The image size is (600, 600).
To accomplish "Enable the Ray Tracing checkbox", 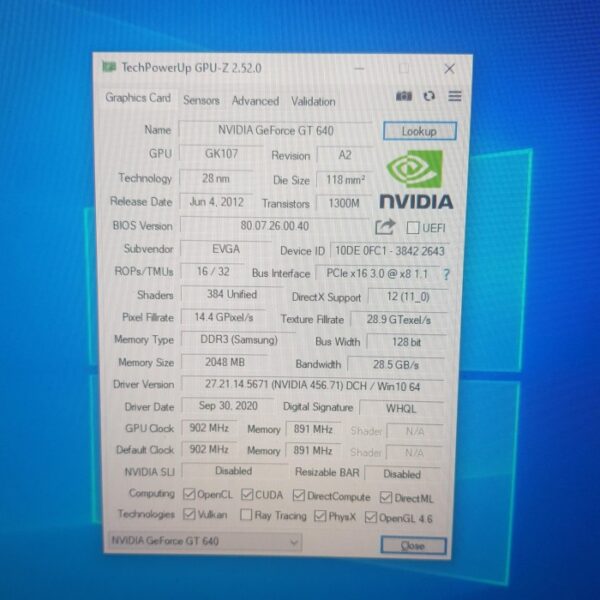I will tap(246, 515).
